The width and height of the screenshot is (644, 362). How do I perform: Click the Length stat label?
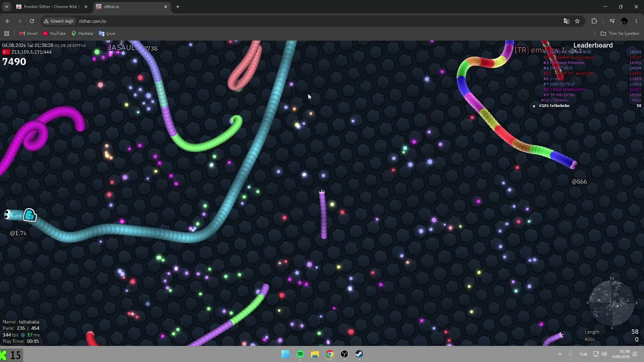(592, 332)
